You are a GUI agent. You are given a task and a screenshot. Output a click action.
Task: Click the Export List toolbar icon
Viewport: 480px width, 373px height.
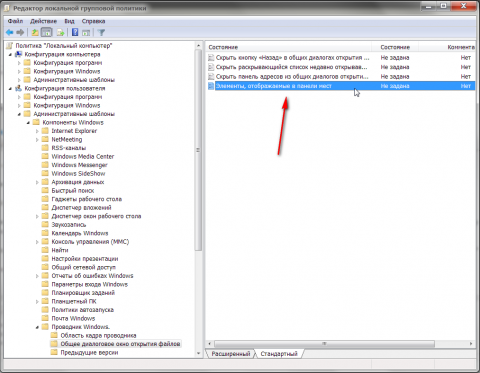[x=60, y=32]
